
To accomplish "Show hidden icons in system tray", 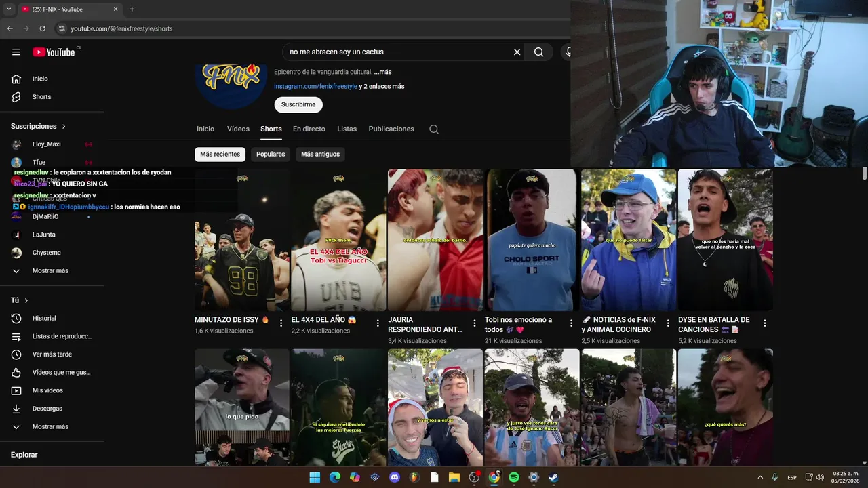I will 759,477.
